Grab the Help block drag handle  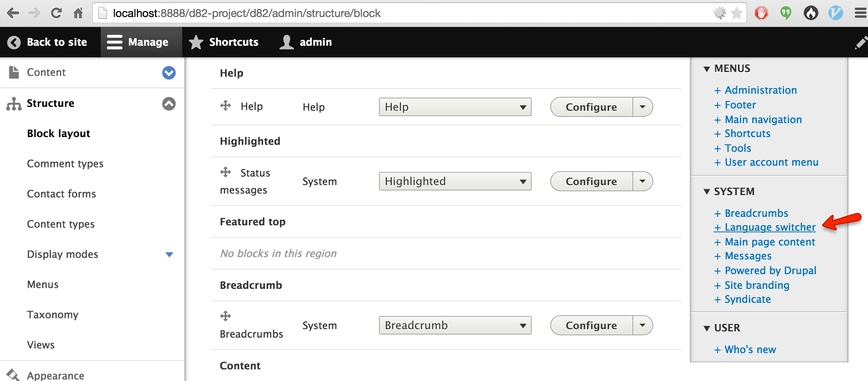[226, 105]
